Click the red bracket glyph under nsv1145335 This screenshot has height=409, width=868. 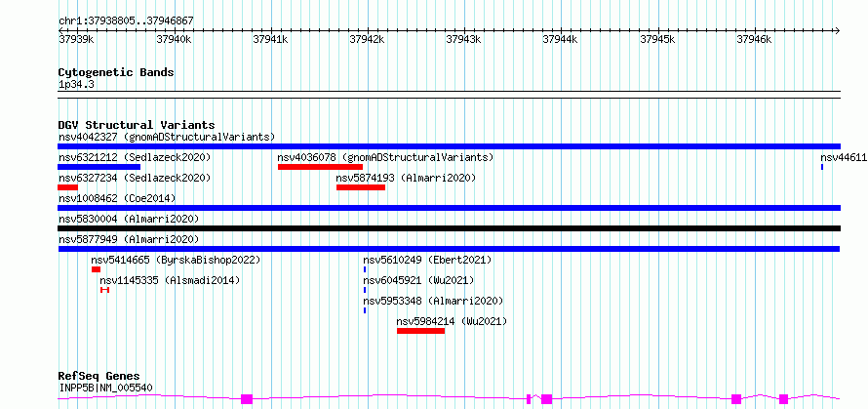pyautogui.click(x=104, y=290)
